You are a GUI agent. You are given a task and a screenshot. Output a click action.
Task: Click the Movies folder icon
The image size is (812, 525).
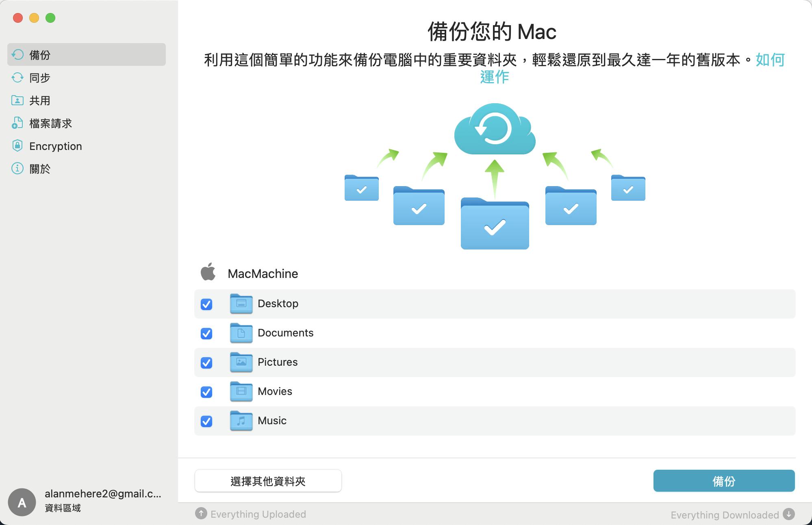click(241, 391)
